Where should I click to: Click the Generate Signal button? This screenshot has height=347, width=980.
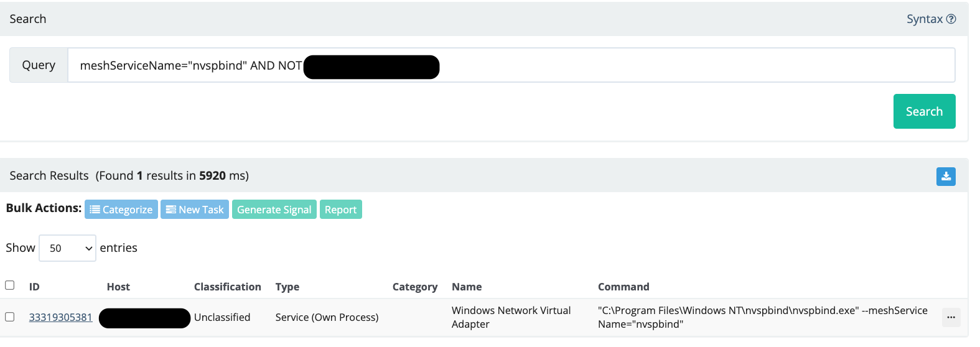274,210
